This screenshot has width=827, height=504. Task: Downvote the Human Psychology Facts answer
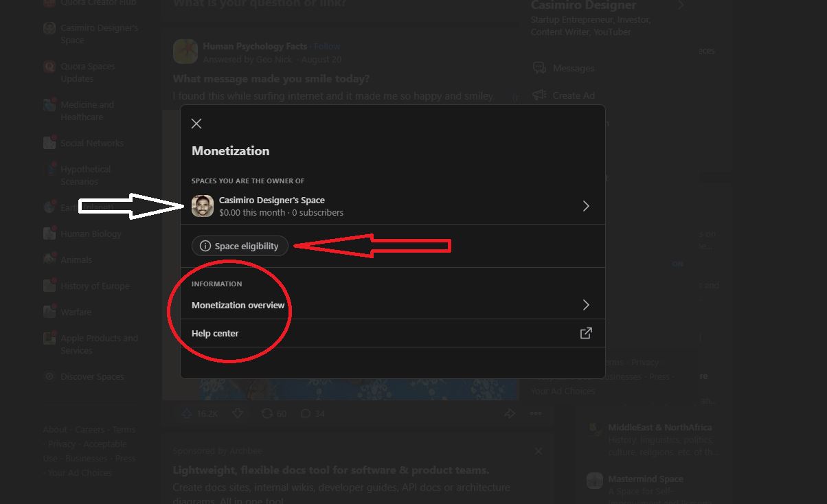pyautogui.click(x=238, y=413)
